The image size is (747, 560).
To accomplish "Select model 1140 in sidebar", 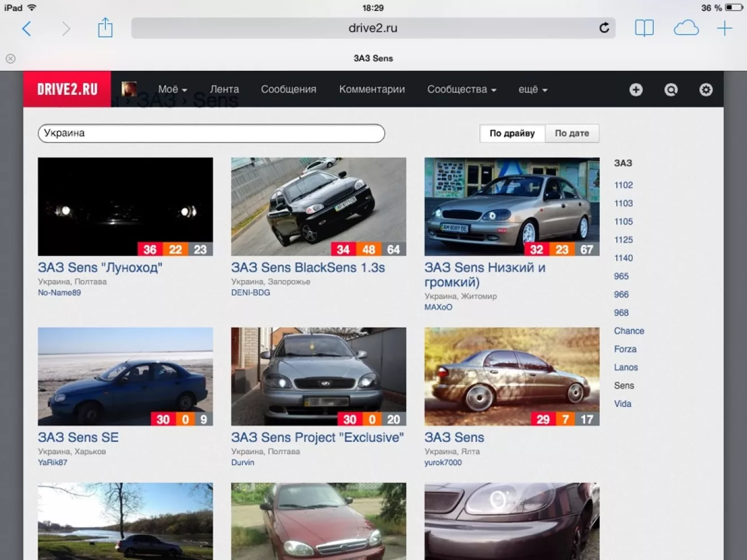I will 624,258.
